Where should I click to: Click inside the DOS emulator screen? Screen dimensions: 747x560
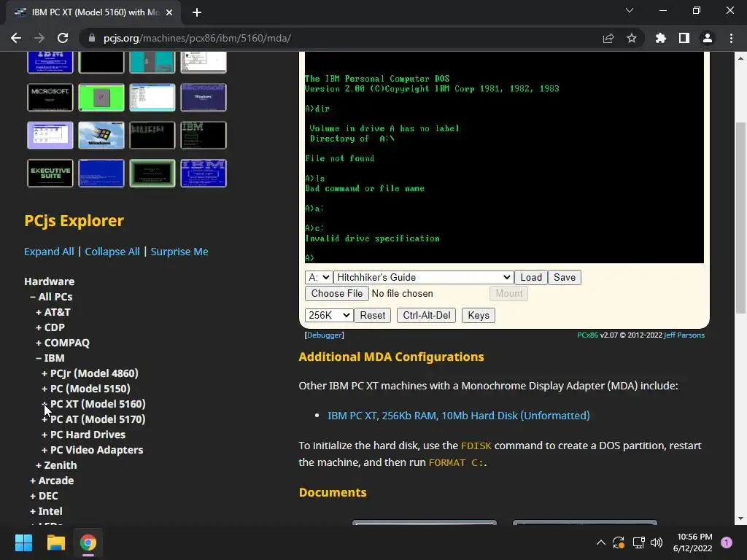(504, 157)
